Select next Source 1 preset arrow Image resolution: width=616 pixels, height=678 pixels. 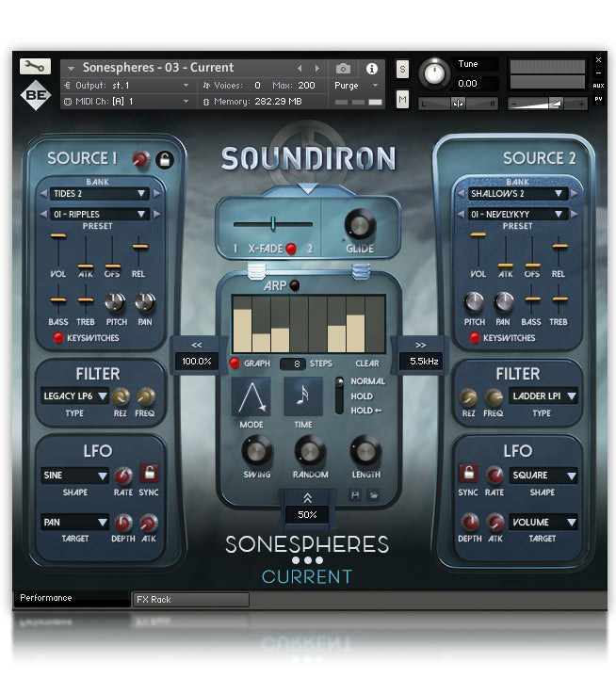click(x=157, y=214)
